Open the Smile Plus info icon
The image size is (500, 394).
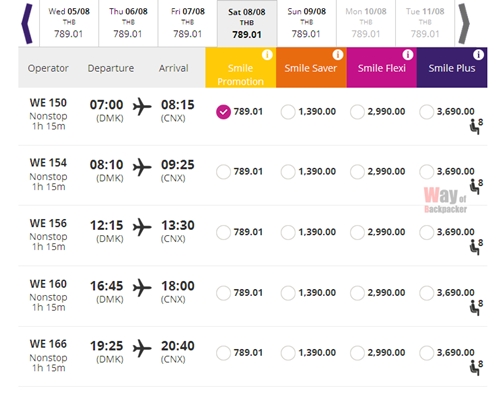[478, 54]
